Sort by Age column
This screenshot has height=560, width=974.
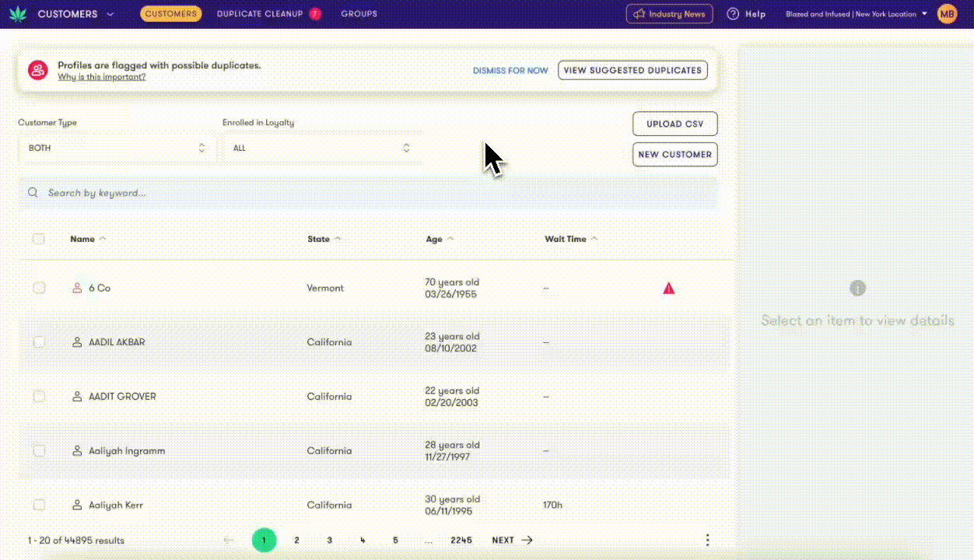pyautogui.click(x=440, y=240)
